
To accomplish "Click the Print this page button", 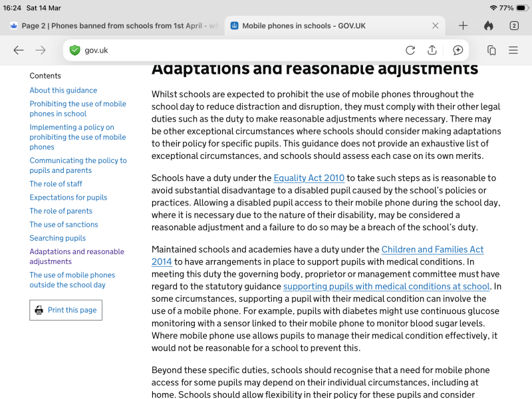I will tap(66, 310).
